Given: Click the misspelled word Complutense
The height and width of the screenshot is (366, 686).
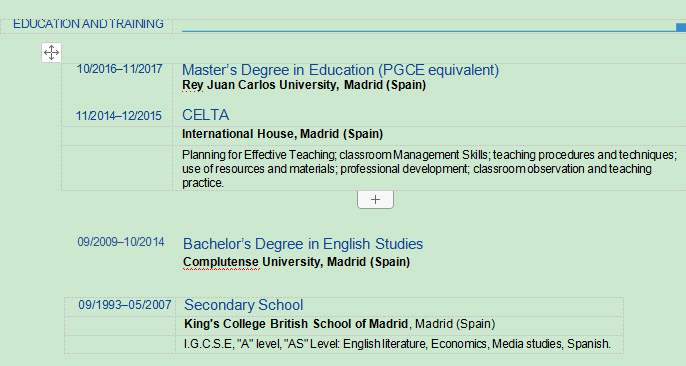Looking at the screenshot, I should tap(221, 262).
